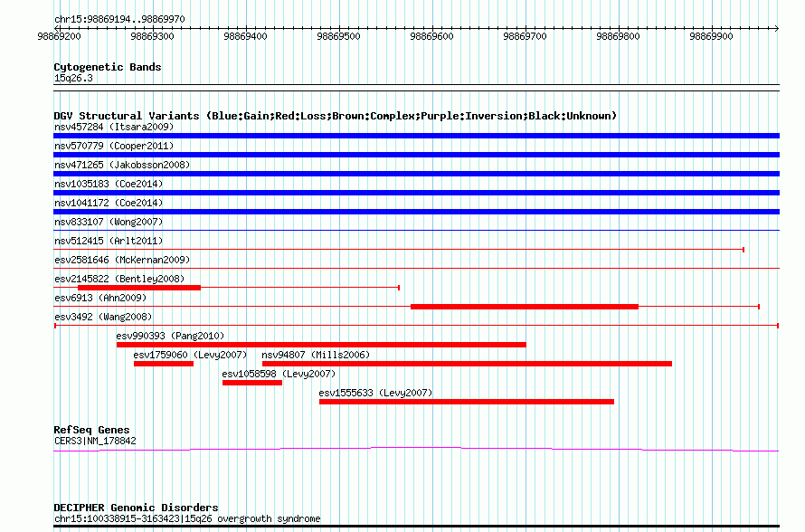Open variant esv1759060 (Levy2007) label
Viewport: 805px width, 532px height.
191,355
